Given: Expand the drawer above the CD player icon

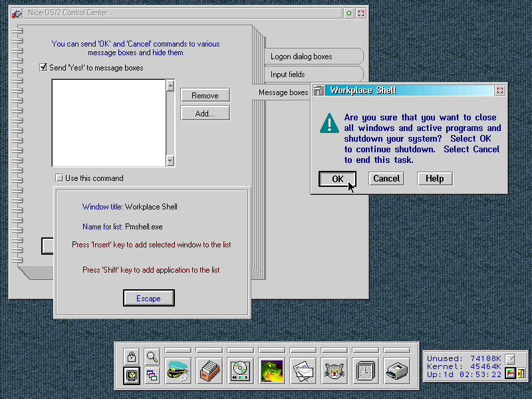Looking at the screenshot, I should coord(241,350).
